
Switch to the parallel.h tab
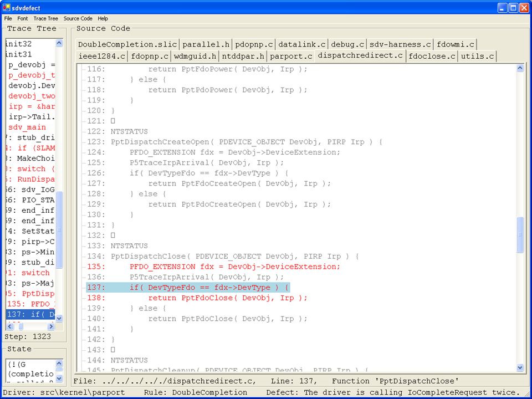coord(206,44)
